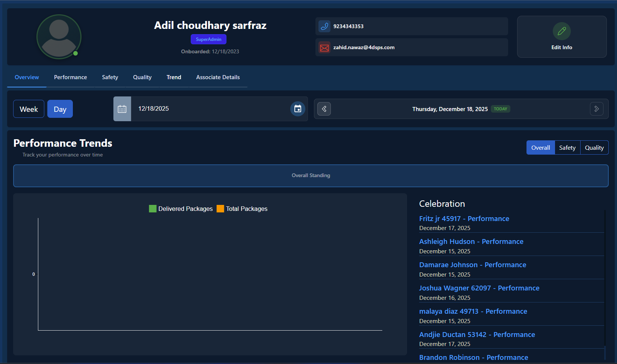Click the user profile avatar picture
Image resolution: width=617 pixels, height=364 pixels.
59,37
